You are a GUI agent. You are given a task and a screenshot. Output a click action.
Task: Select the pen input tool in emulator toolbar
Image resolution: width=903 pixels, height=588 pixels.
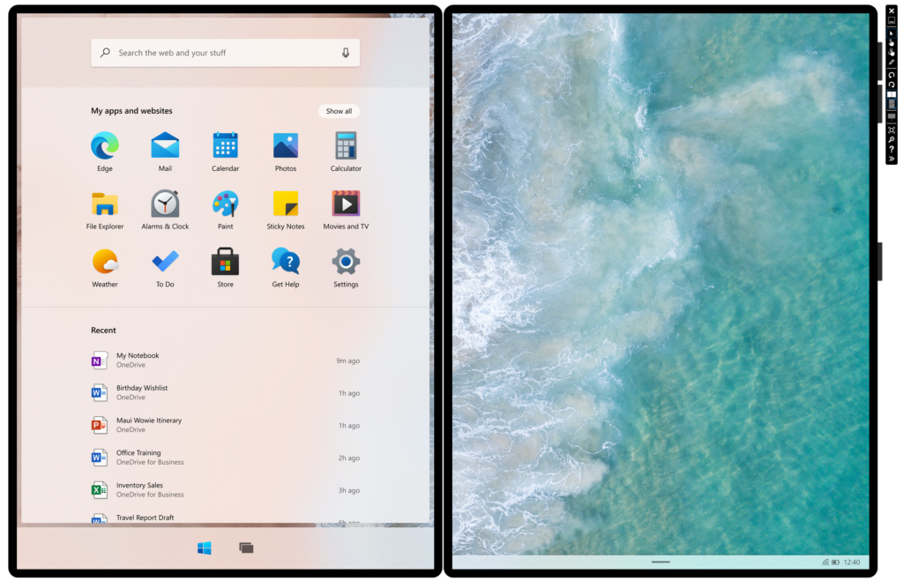point(892,63)
